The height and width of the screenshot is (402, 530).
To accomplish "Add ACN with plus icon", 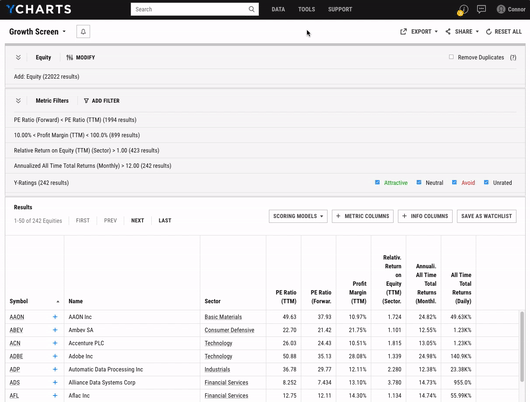I will point(55,343).
